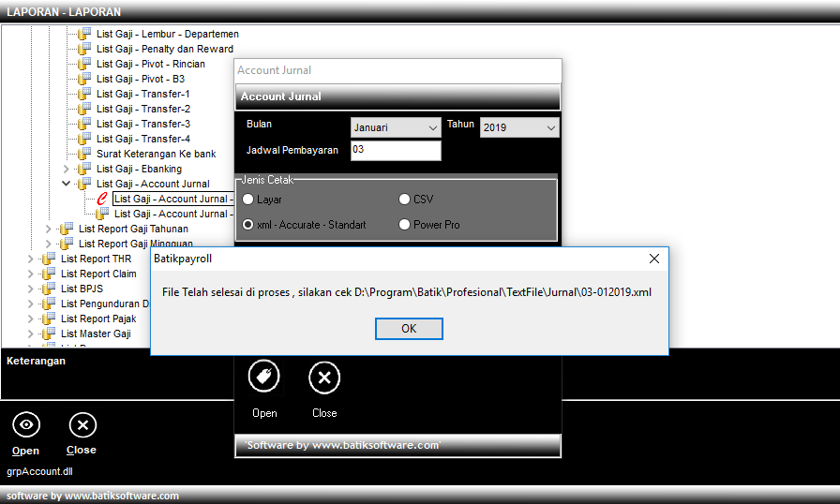This screenshot has width=840, height=504.
Task: Collapse the List Gaji - Account Jurnal node
Action: 67,184
